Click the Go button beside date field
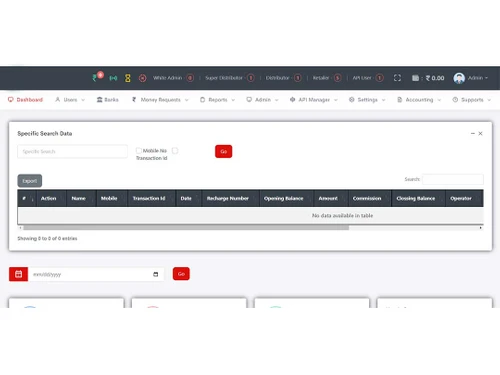 tap(181, 274)
